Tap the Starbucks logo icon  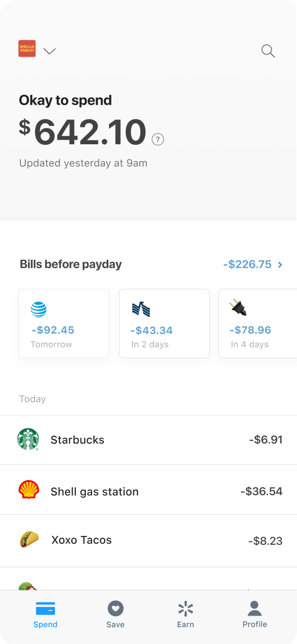pos(28,439)
